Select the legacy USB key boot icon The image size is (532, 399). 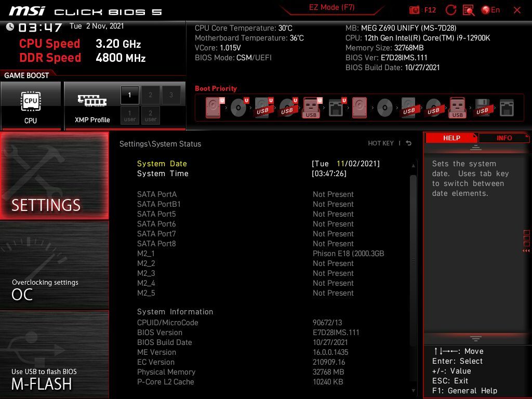click(458, 108)
